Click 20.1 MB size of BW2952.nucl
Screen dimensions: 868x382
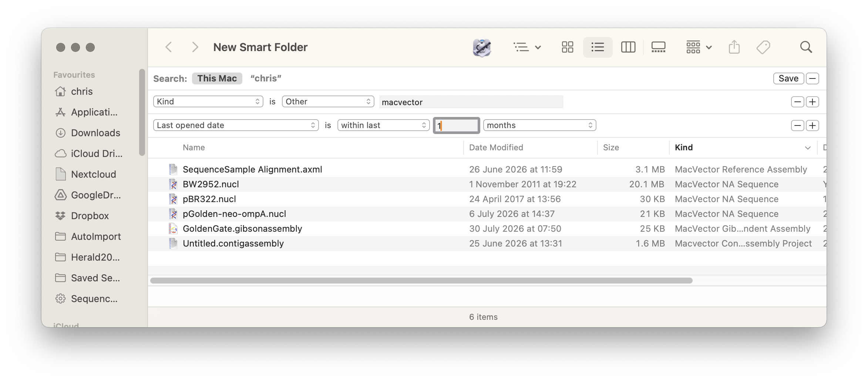[646, 184]
